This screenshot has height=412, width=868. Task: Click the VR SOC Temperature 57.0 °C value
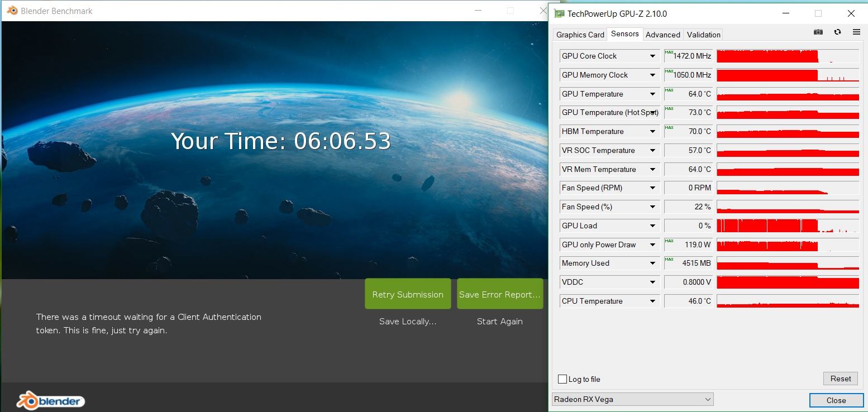(688, 150)
